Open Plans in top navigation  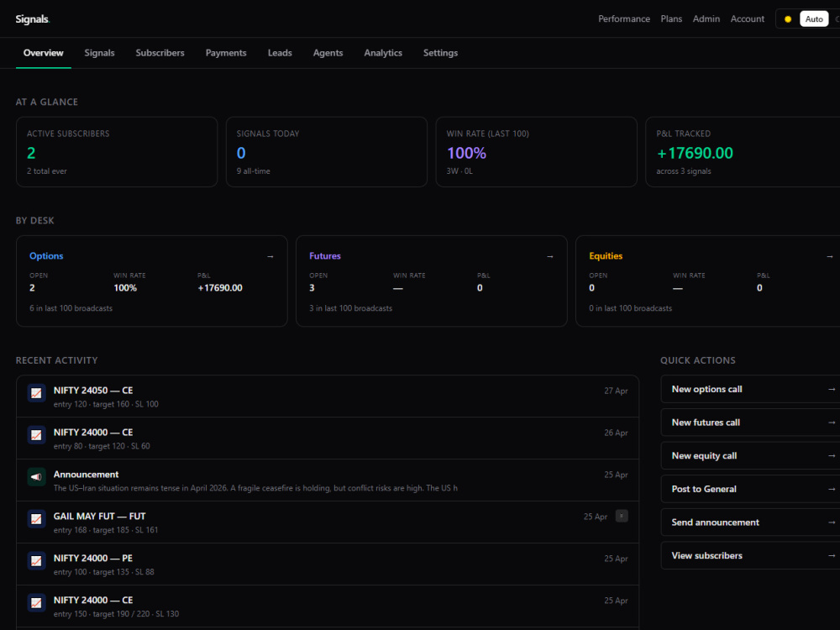click(x=671, y=18)
